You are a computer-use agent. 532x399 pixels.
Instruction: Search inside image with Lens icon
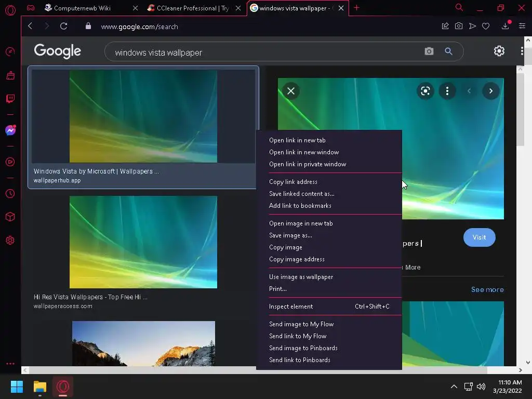click(x=425, y=91)
